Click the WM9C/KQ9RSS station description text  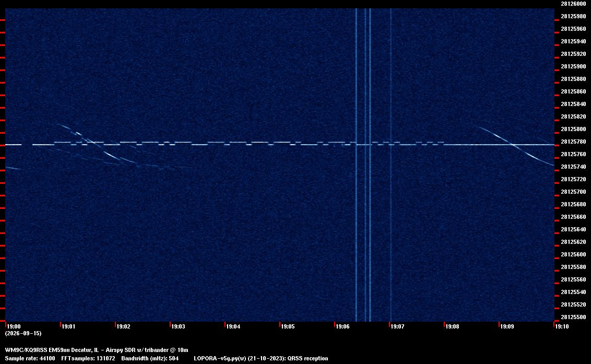click(x=97, y=350)
